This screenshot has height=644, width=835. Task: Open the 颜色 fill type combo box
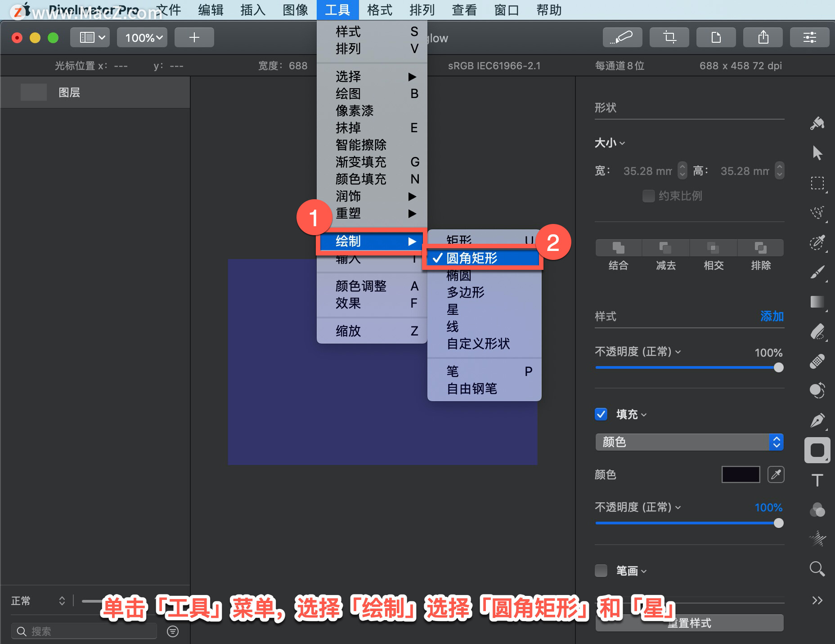tap(689, 442)
